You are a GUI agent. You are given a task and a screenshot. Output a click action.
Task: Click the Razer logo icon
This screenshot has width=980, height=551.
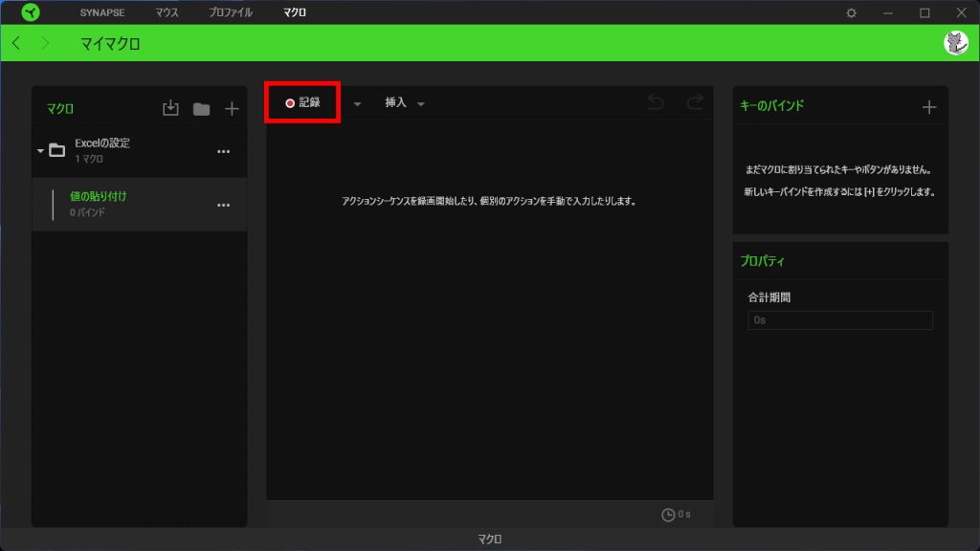coord(30,12)
